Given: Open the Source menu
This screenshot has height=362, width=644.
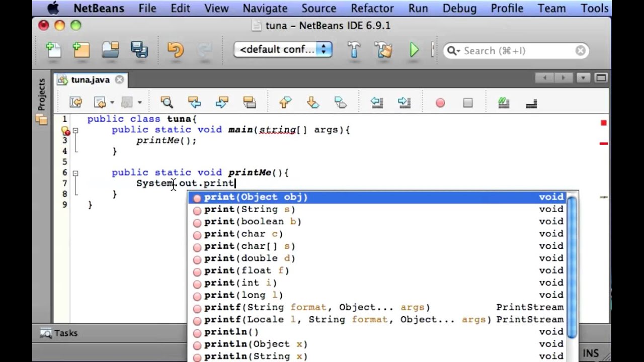Looking at the screenshot, I should click(x=318, y=8).
